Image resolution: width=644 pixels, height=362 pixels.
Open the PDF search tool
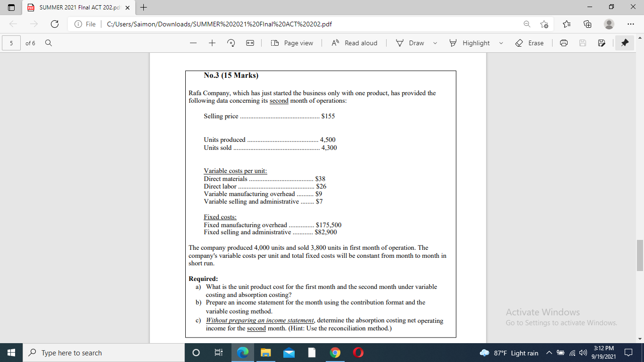(x=49, y=43)
